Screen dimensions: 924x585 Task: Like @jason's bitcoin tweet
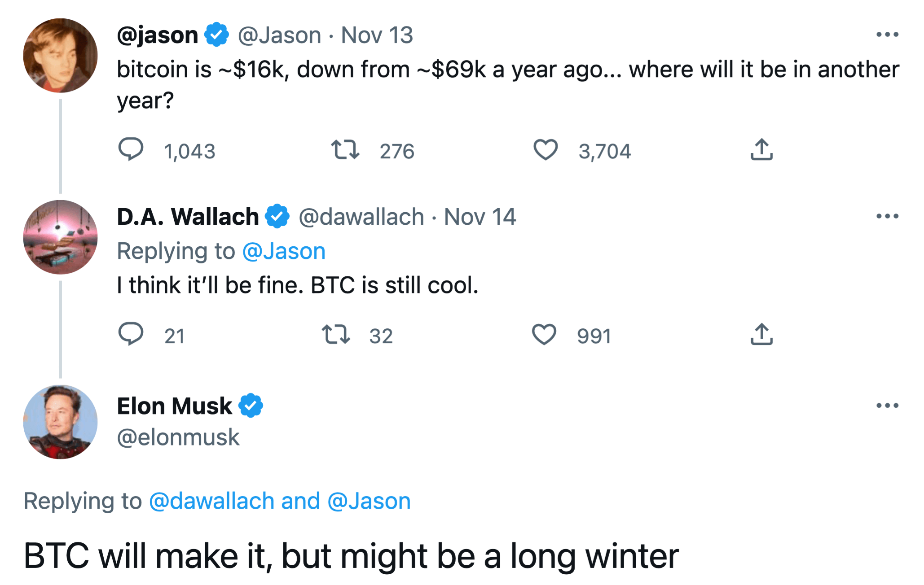(545, 150)
